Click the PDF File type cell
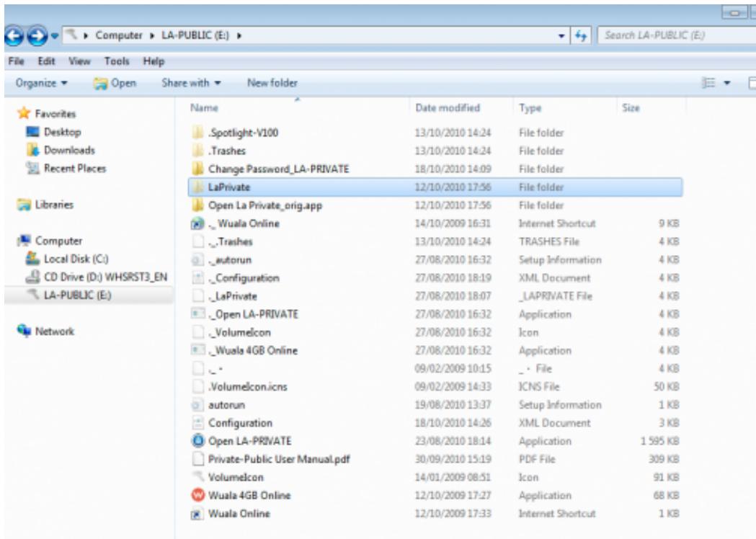 537,460
